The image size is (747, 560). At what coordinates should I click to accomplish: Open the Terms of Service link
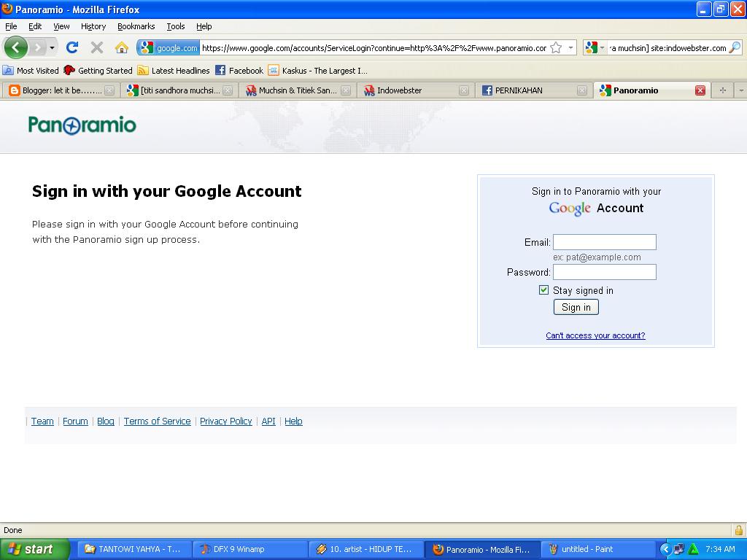[x=158, y=421]
